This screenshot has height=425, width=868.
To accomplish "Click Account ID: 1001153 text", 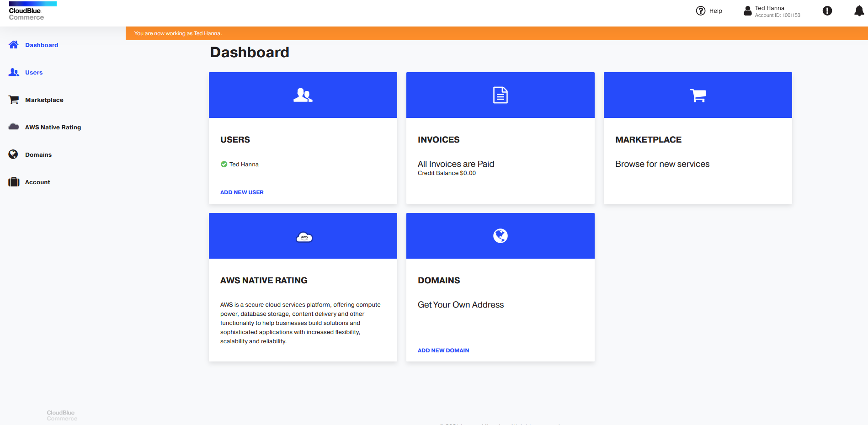I will click(777, 16).
